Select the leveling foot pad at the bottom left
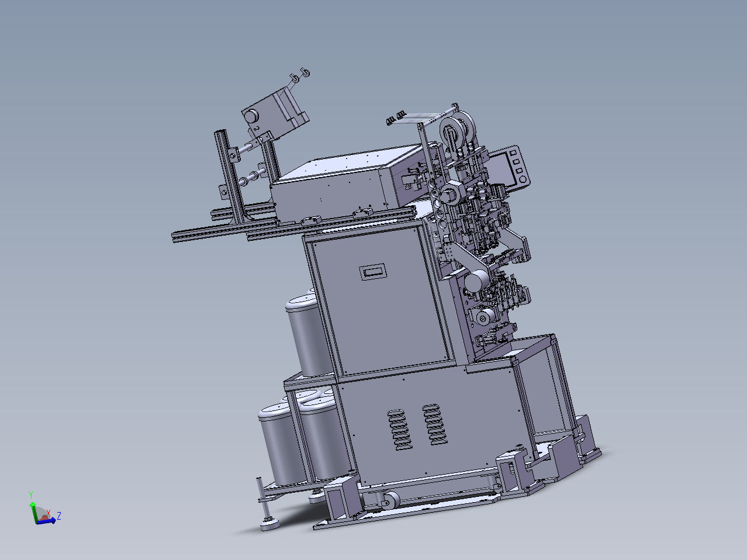 coord(269,524)
